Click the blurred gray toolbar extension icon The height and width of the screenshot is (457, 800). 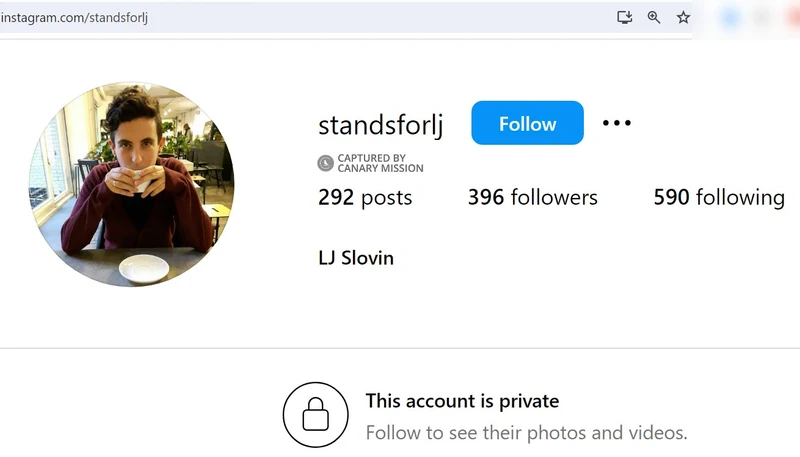coord(762,17)
